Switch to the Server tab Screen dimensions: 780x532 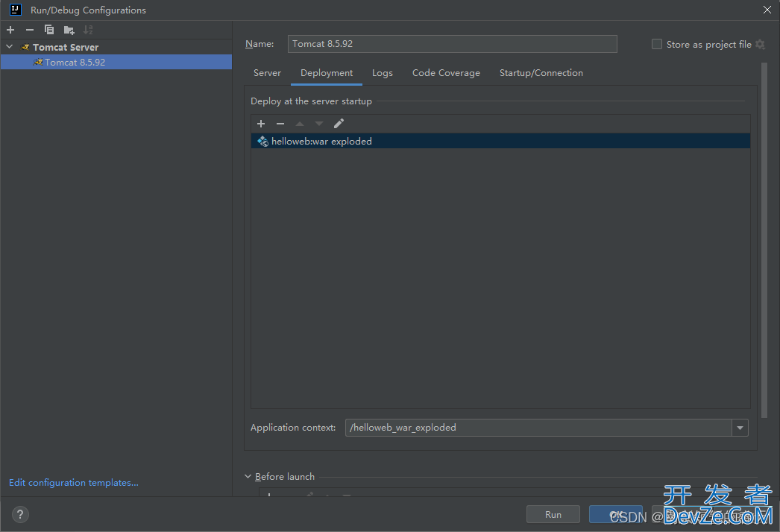click(x=267, y=73)
